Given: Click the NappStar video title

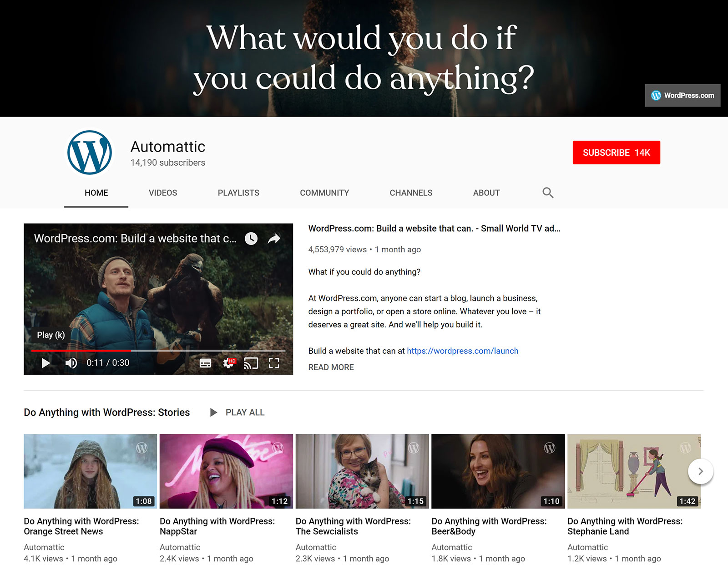Looking at the screenshot, I should pos(217,526).
